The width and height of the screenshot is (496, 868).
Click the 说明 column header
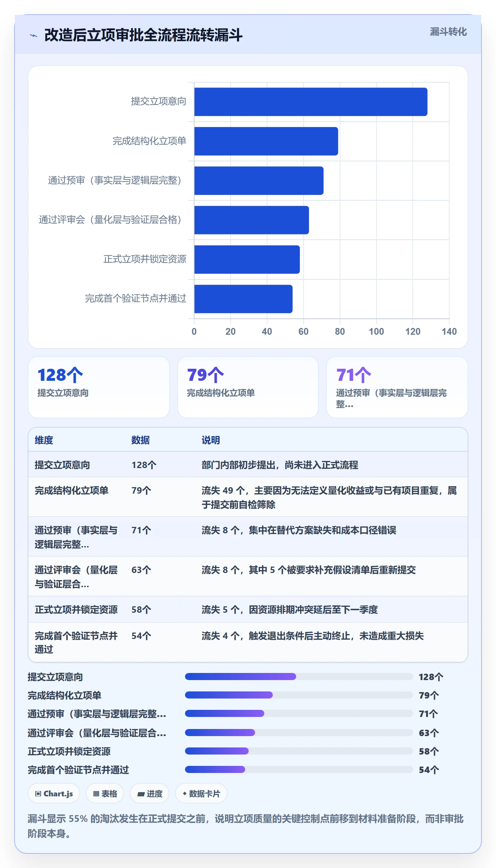(211, 440)
